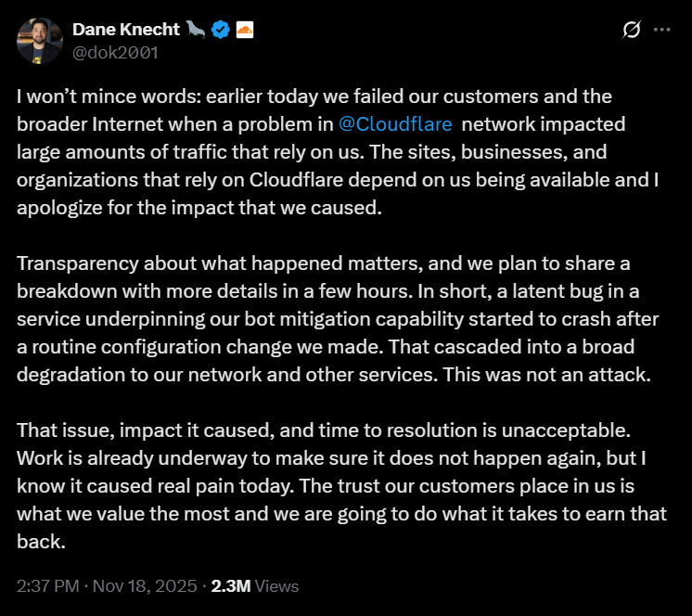Click the 2.3M view count
Screen dimensions: 692x616
pos(230,586)
